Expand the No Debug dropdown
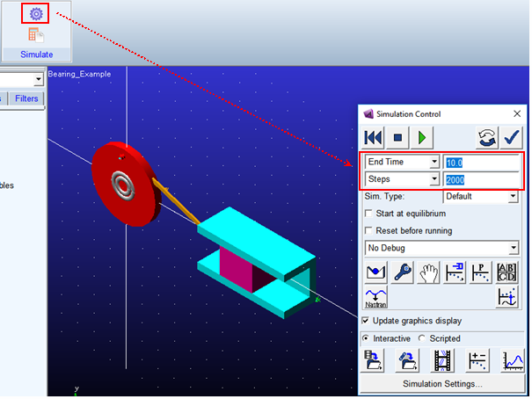532x399 pixels. coord(441,248)
